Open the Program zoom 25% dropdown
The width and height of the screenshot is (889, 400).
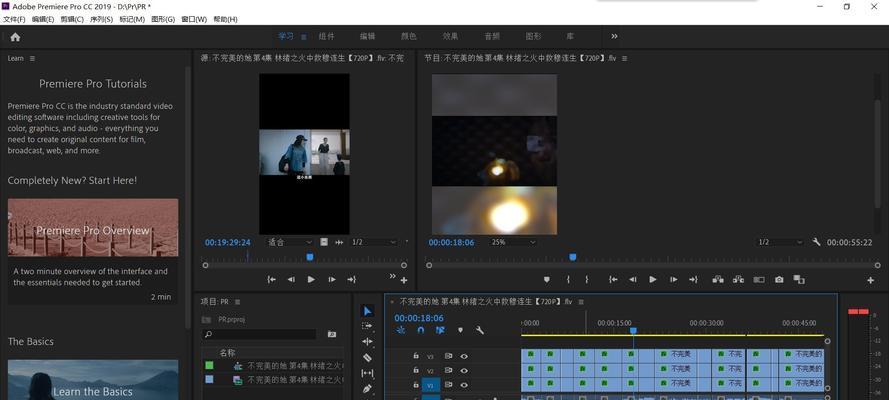[513, 242]
